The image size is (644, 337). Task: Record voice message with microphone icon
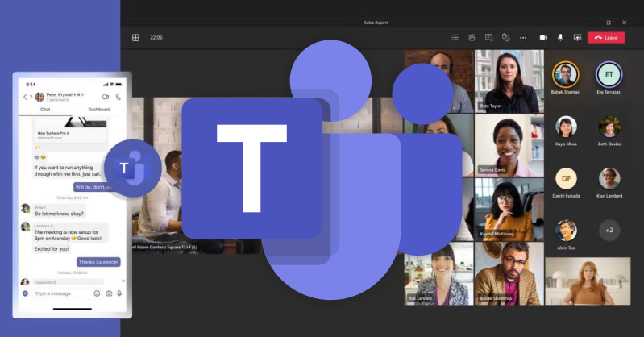[119, 293]
